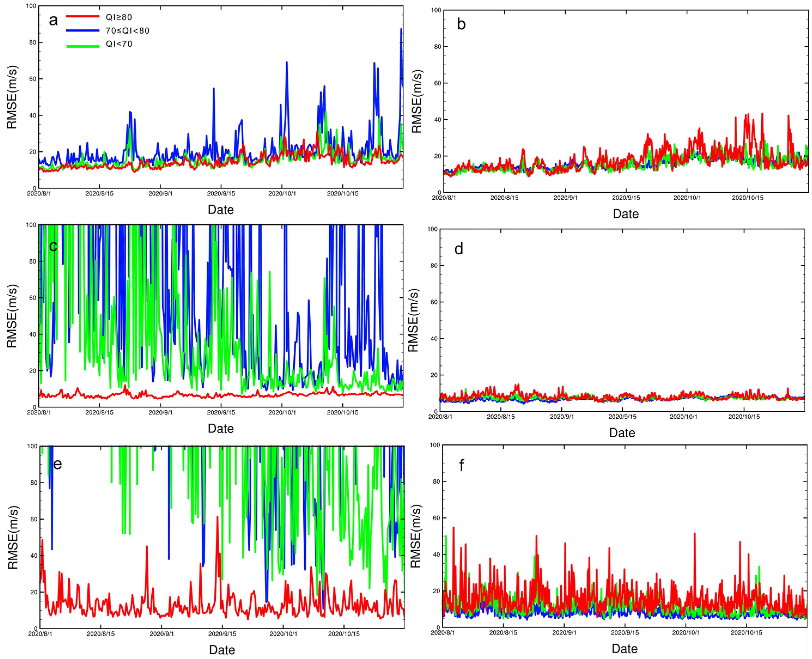
Task: Click 2020/10/15 tick label in panel b
Action: click(x=747, y=198)
